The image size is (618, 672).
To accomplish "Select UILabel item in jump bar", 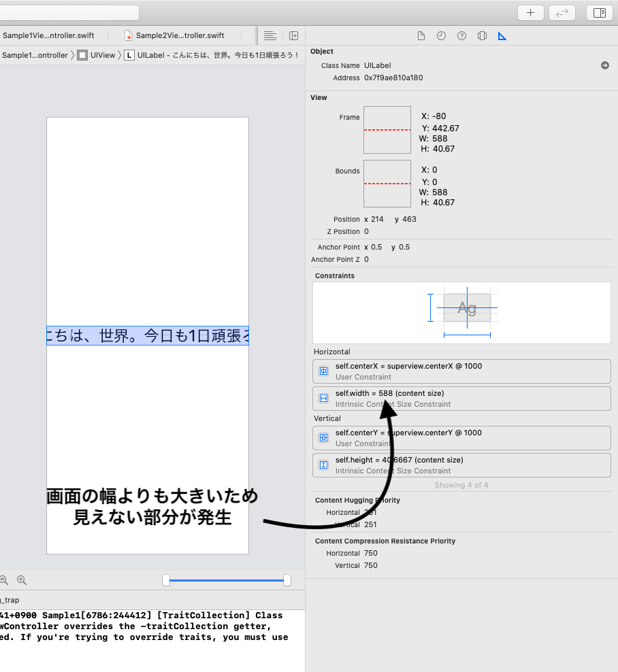I will tap(210, 55).
